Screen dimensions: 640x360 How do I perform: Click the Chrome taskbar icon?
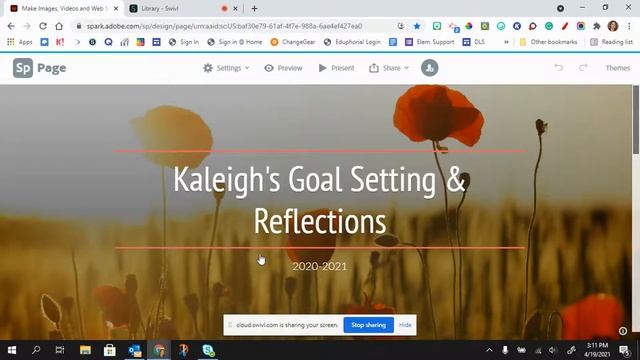[x=159, y=350]
